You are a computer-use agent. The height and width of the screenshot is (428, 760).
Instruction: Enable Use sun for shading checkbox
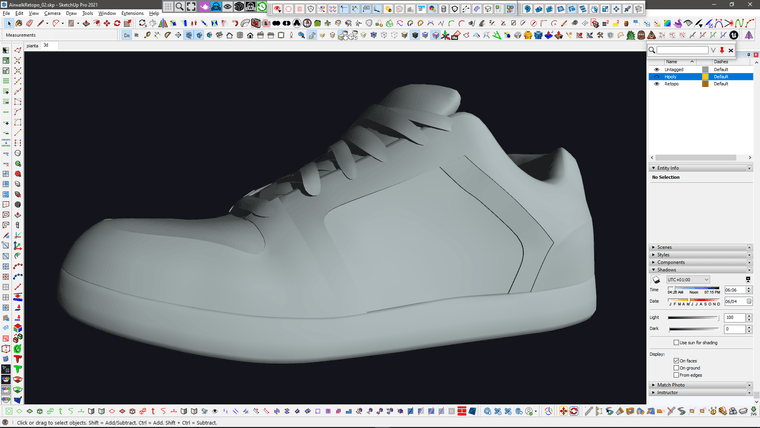point(677,342)
